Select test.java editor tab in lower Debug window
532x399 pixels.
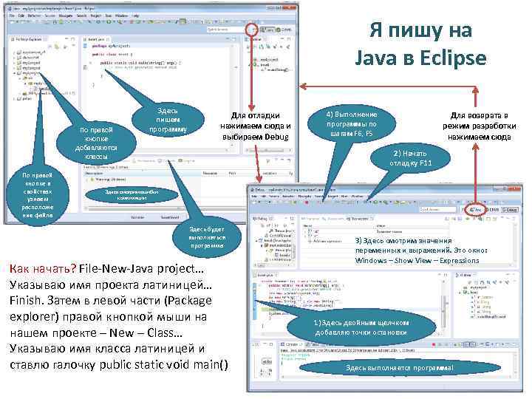[x=264, y=275]
